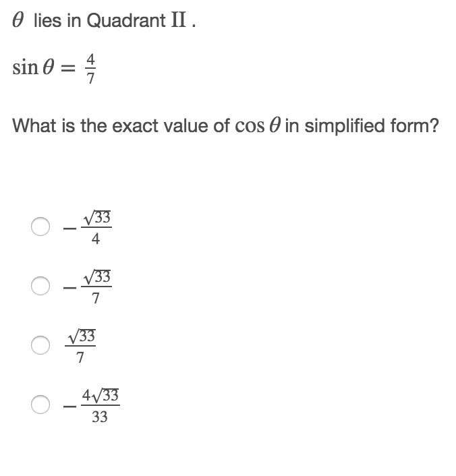The image size is (456, 476).
Task: Choose the radio button for positive √33/7
Action: [x=40, y=345]
